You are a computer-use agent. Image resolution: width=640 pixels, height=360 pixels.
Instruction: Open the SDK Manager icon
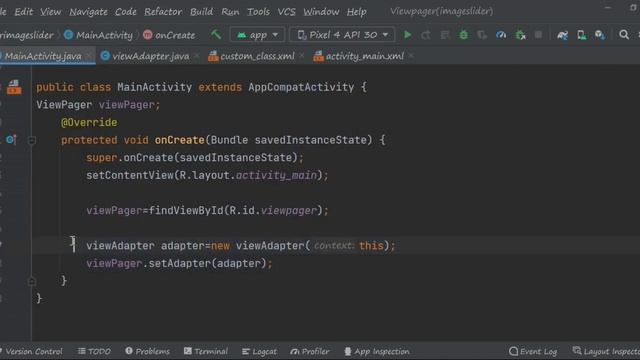(600, 35)
